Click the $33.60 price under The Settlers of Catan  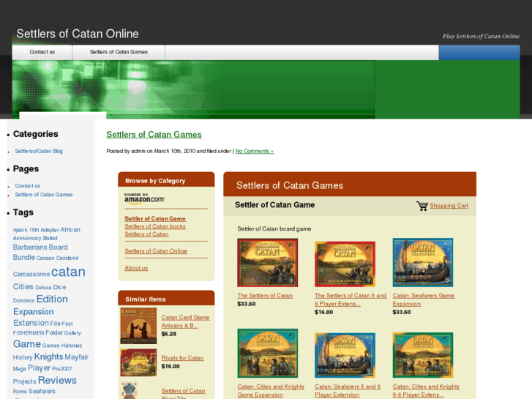point(247,304)
